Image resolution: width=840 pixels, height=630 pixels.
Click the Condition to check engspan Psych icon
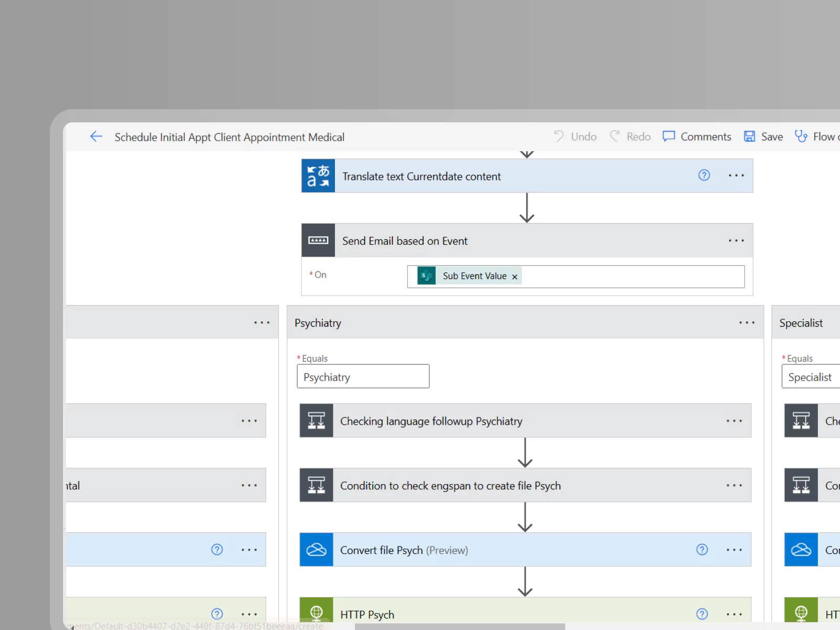(x=316, y=485)
